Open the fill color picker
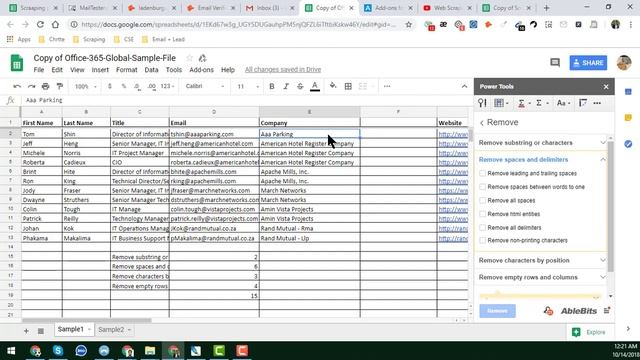The height and width of the screenshot is (360, 640). [x=333, y=86]
